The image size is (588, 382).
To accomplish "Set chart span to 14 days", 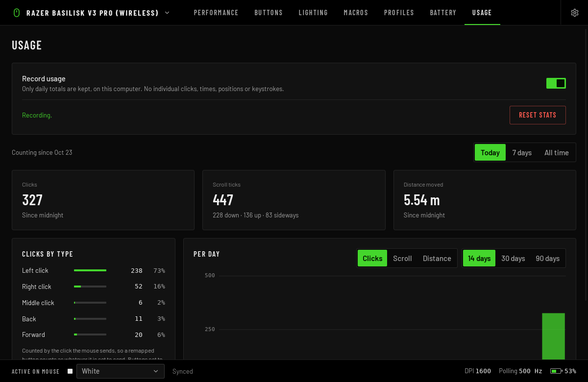I will coord(479,258).
